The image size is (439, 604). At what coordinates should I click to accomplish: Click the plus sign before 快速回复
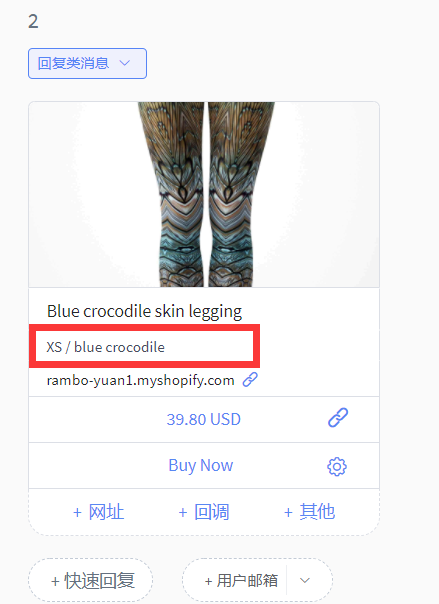click(x=55, y=581)
